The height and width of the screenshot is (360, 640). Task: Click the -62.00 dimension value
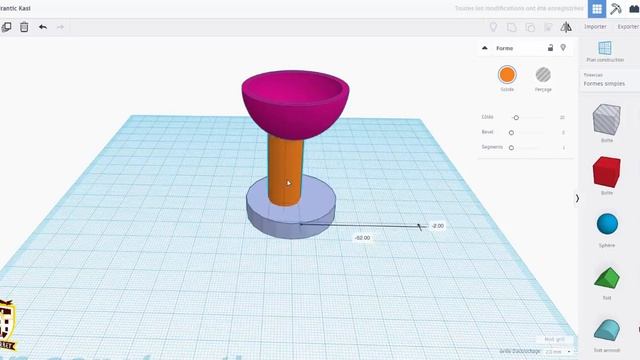[362, 238]
